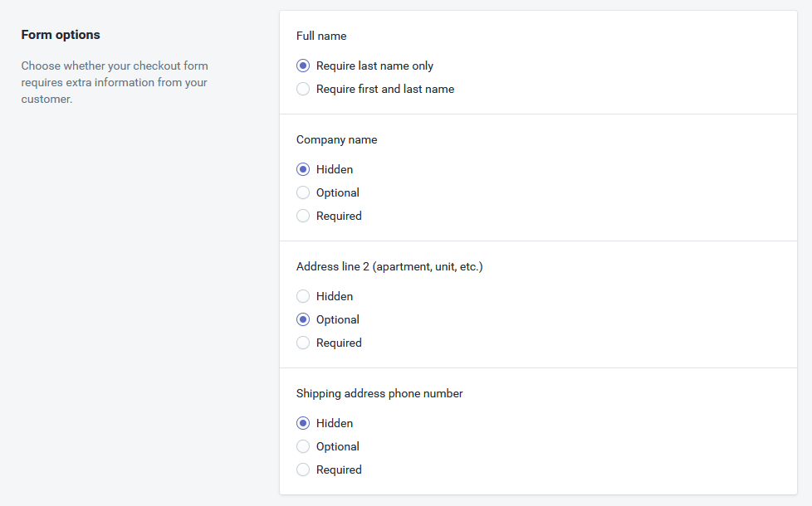Click the Optional label under Company name

click(x=338, y=192)
